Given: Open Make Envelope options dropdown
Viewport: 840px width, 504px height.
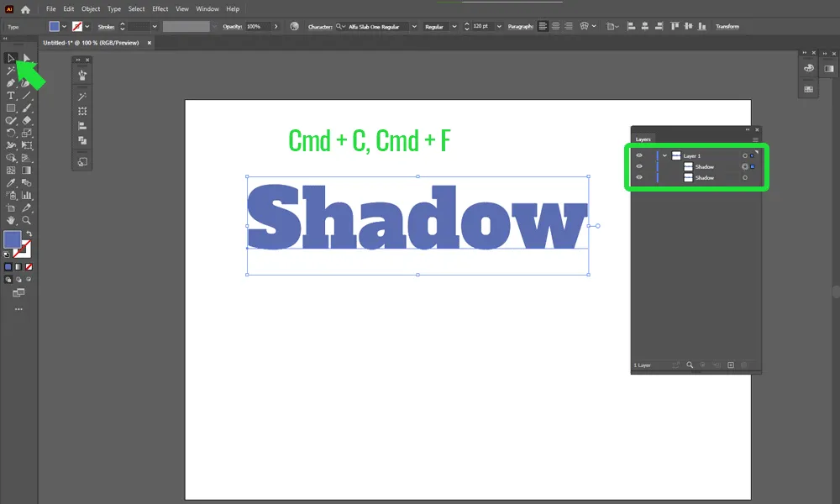Looking at the screenshot, I should (594, 26).
